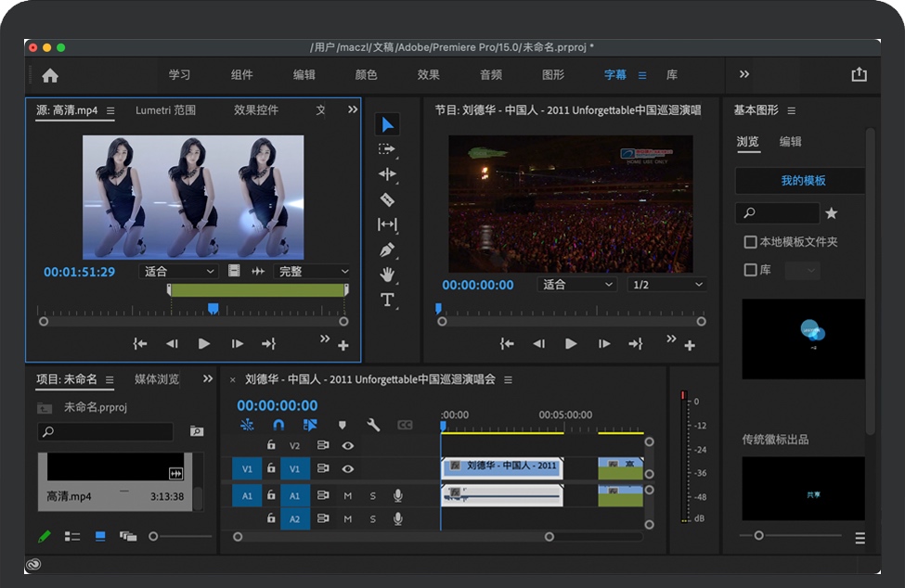Enable the 本地模板文件夹 checkbox
The image size is (905, 588).
point(751,242)
